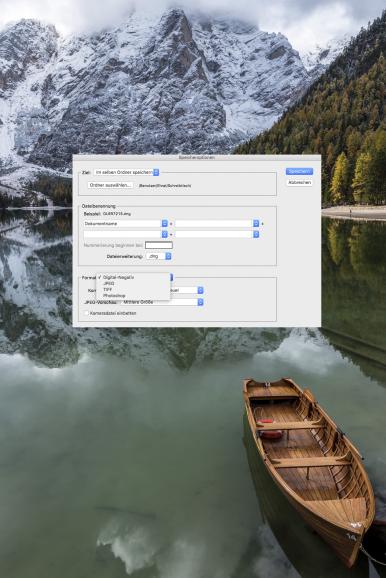Click the Ordner auswählen... button
Screen dimensions: 386x578
tap(110, 185)
